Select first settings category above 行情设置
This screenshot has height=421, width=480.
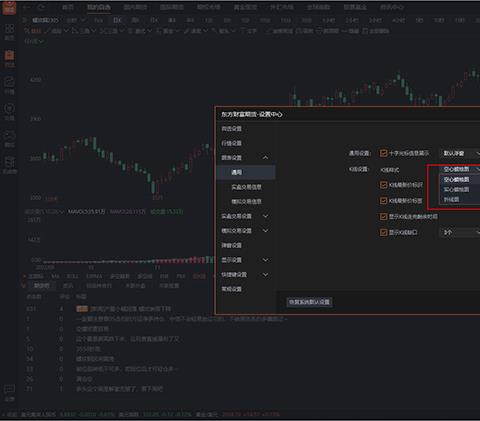231,129
